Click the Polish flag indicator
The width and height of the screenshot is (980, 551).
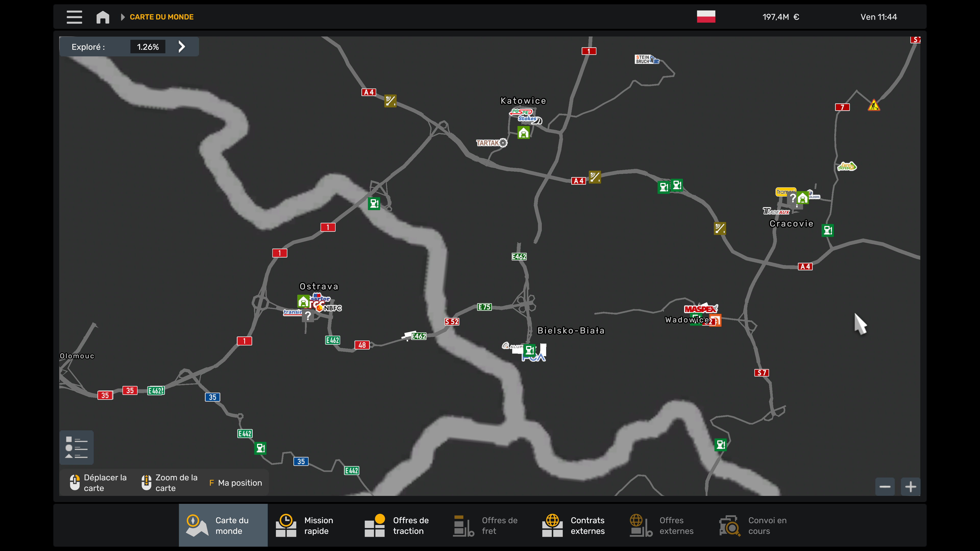tap(706, 17)
